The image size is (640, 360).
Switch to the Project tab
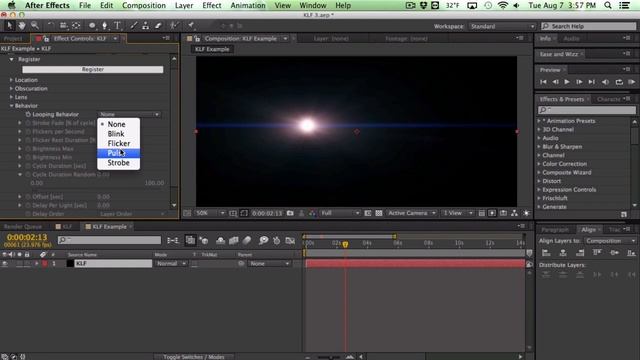[x=13, y=38]
